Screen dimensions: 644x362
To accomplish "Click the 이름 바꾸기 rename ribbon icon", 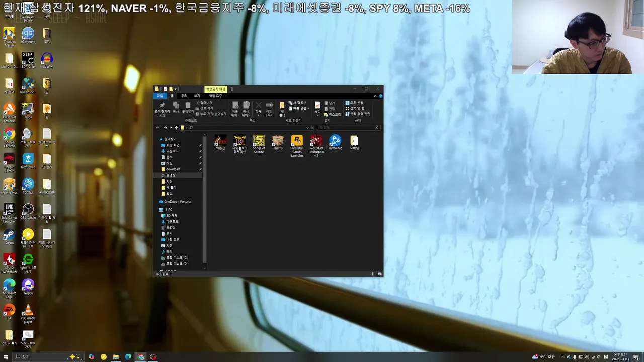I will coord(269,109).
